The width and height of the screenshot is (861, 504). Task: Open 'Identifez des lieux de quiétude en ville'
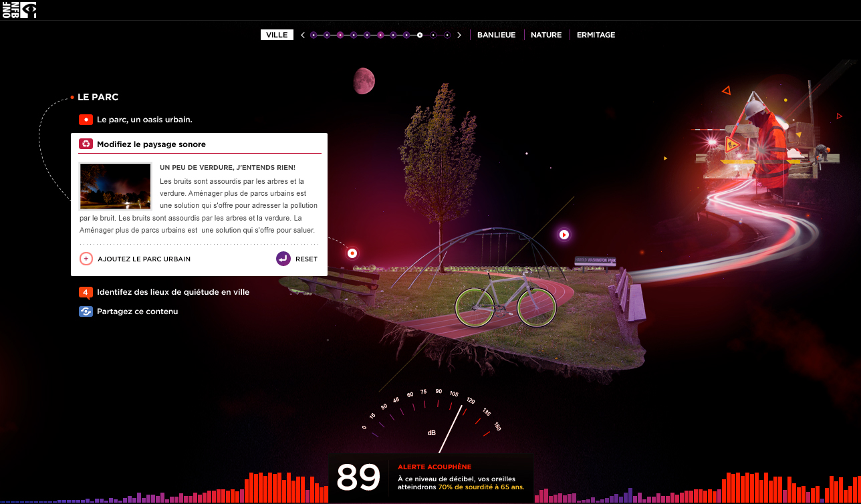173,292
